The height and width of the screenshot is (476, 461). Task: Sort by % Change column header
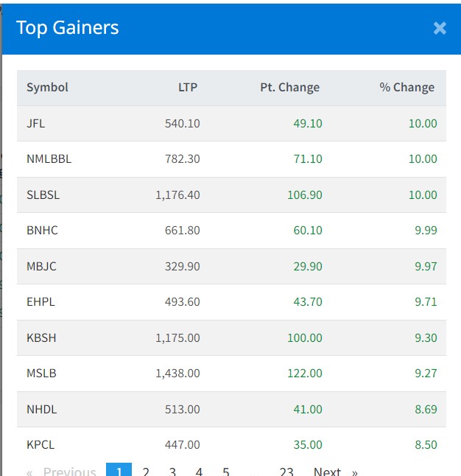[407, 87]
